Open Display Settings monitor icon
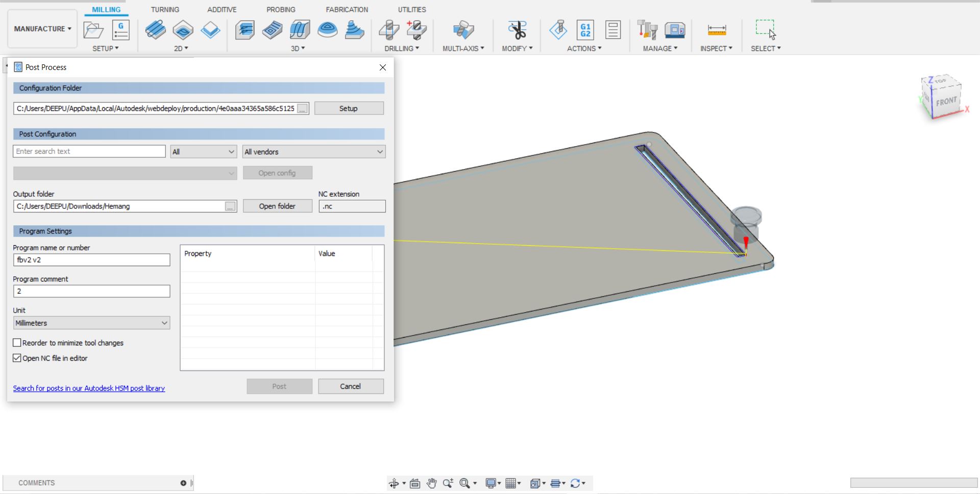This screenshot has width=980, height=494. 491,483
